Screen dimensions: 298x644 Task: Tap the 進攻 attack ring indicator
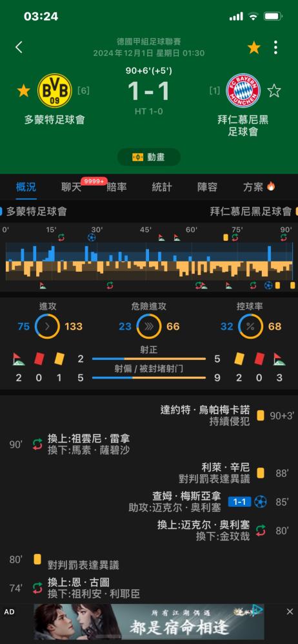(x=47, y=327)
